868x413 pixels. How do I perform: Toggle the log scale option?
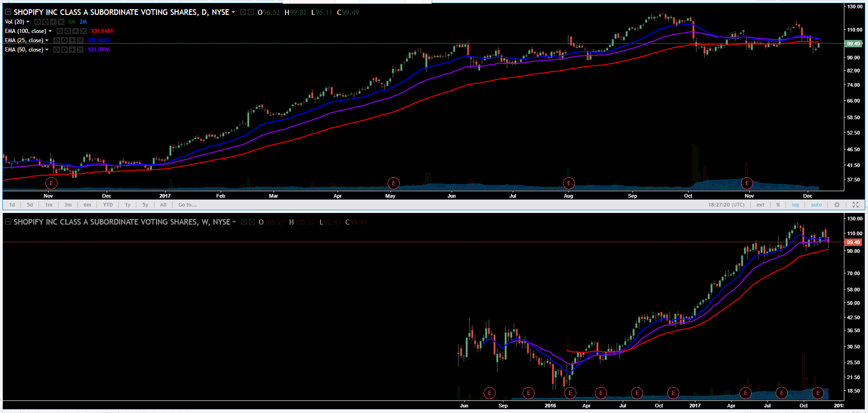click(796, 205)
